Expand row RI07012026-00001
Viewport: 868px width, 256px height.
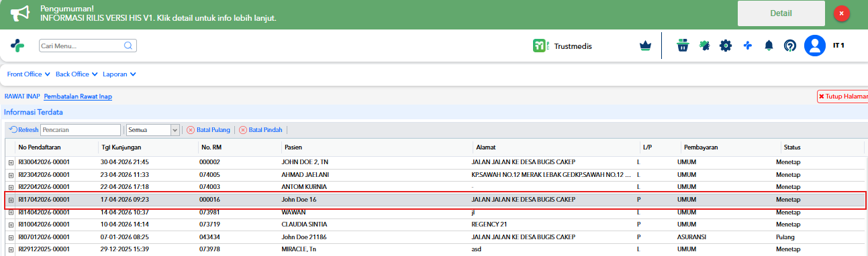click(11, 237)
